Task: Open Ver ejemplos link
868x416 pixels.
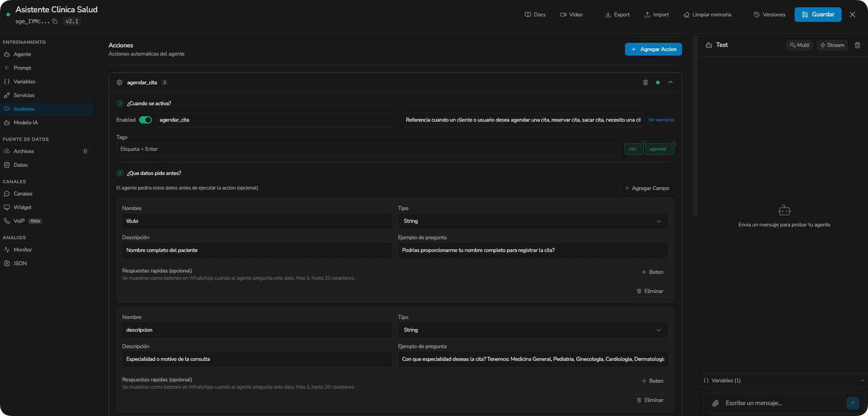Action: (x=661, y=120)
